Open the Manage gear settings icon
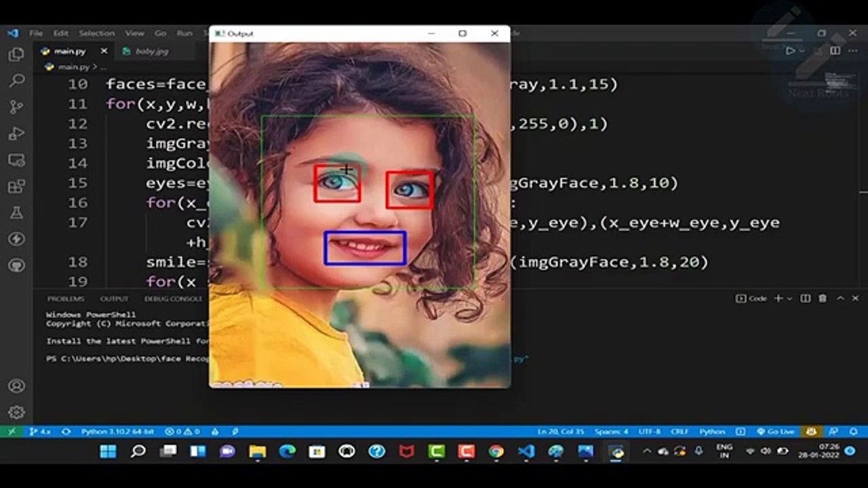 [16, 412]
